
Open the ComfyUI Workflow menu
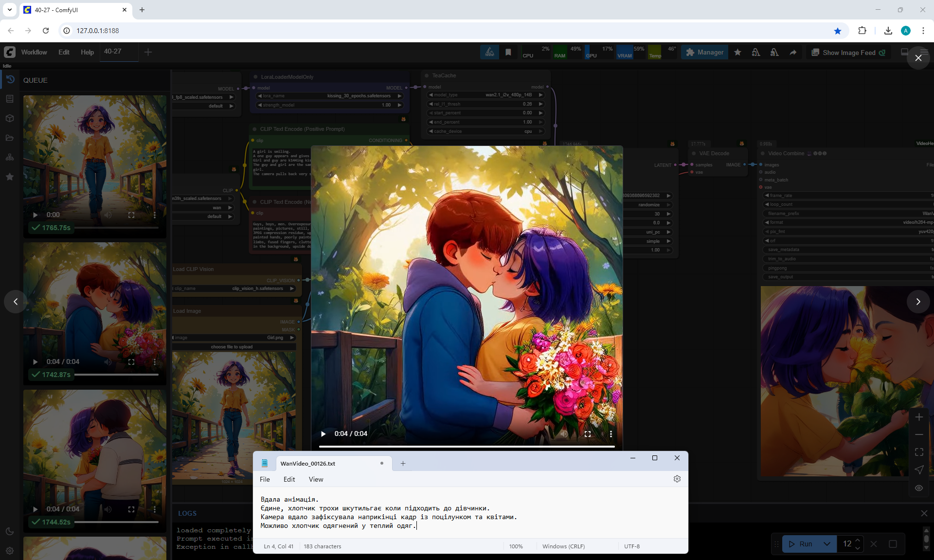tap(34, 52)
